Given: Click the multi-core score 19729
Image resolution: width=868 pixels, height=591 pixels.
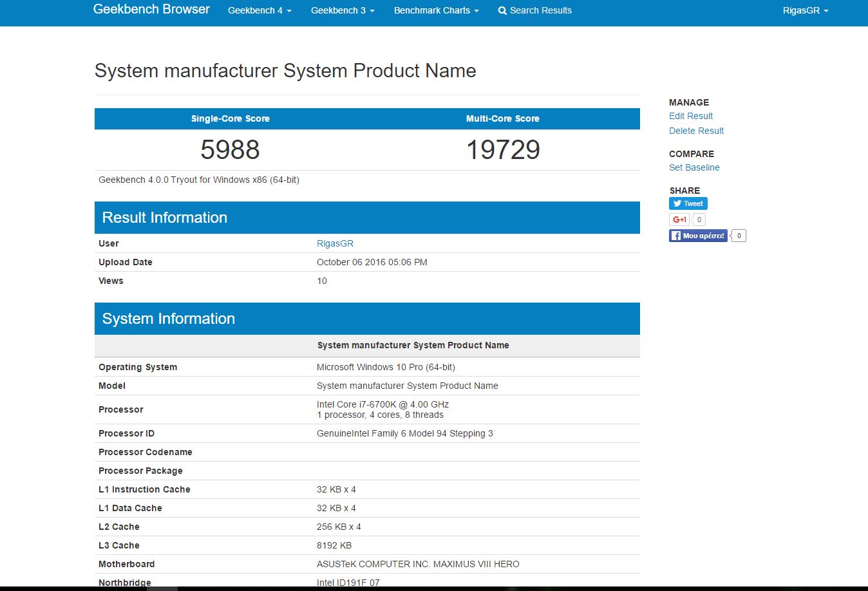Looking at the screenshot, I should point(503,149).
